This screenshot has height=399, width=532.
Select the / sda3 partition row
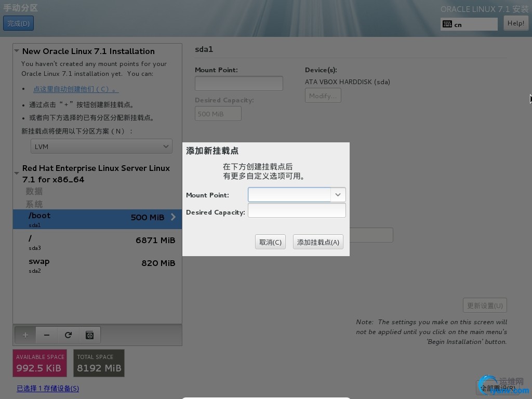pyautogui.click(x=97, y=242)
